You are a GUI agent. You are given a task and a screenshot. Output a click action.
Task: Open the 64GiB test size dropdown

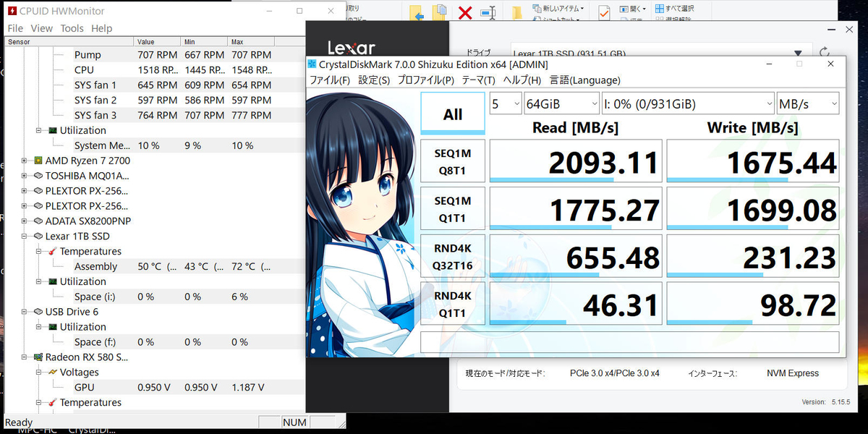click(x=561, y=103)
